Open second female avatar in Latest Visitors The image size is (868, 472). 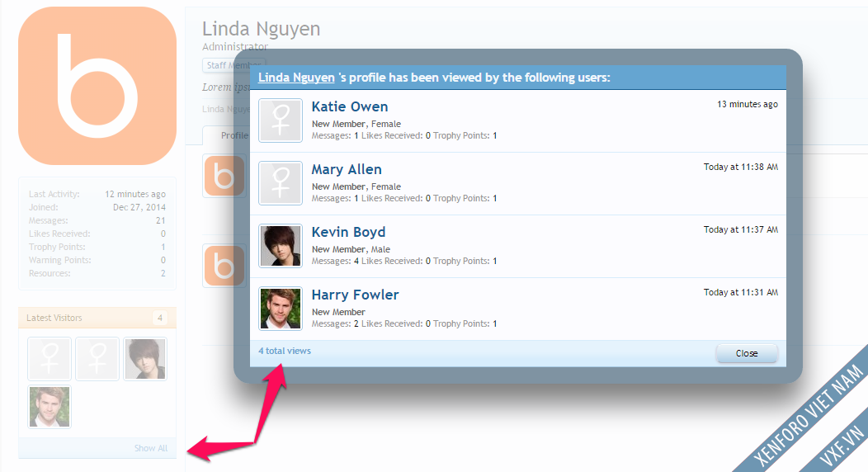97,359
